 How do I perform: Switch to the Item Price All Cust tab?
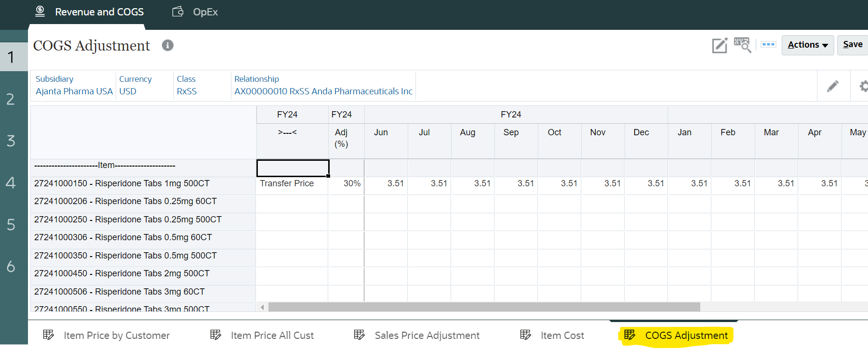[272, 336]
